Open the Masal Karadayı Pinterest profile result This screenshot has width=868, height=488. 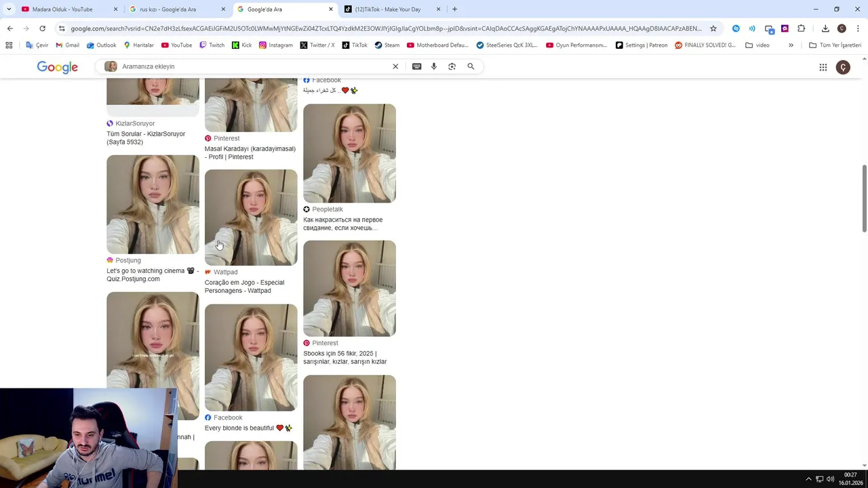tap(250, 152)
